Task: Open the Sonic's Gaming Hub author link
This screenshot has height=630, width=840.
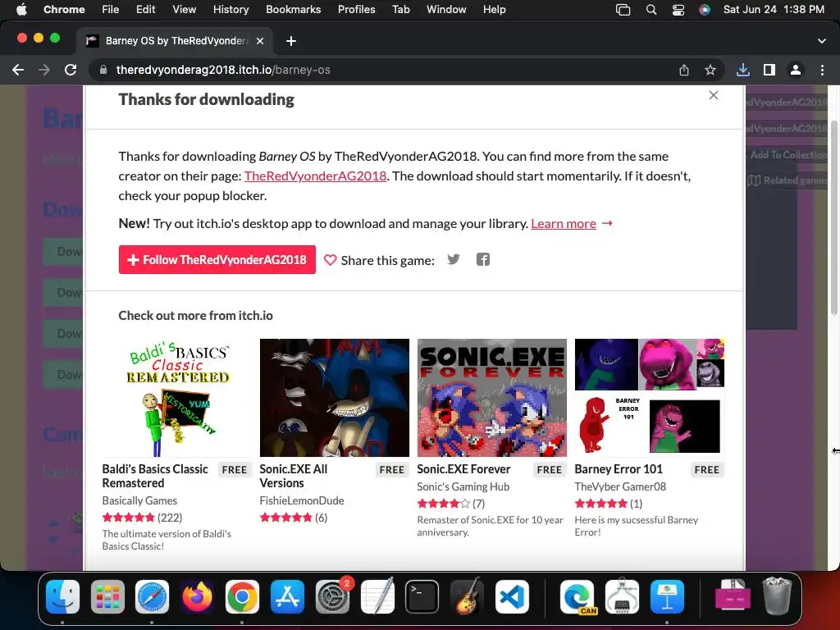Action: pyautogui.click(x=463, y=486)
